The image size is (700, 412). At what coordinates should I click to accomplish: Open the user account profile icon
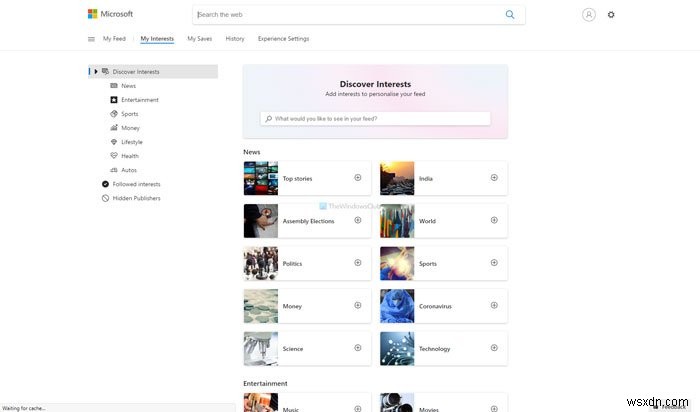tap(588, 15)
